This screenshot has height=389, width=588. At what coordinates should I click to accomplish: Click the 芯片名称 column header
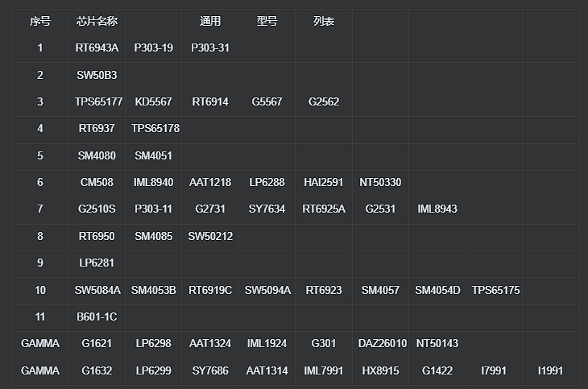click(x=97, y=22)
